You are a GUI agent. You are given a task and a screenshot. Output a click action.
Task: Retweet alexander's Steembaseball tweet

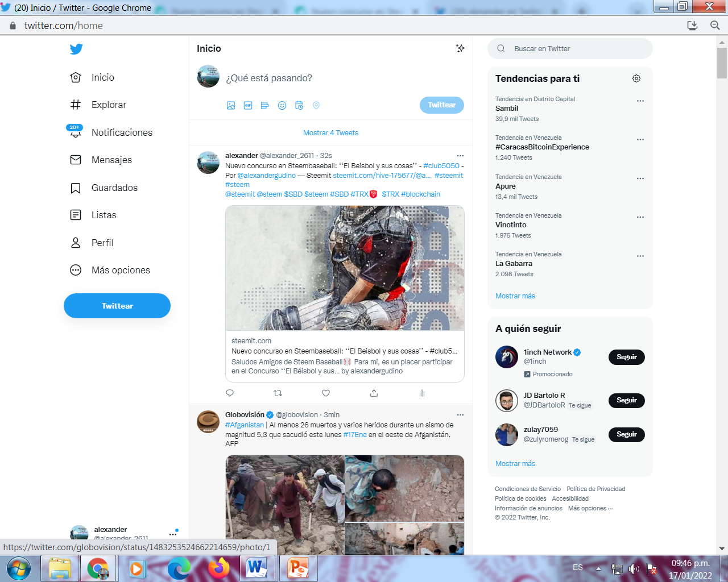[x=278, y=393]
